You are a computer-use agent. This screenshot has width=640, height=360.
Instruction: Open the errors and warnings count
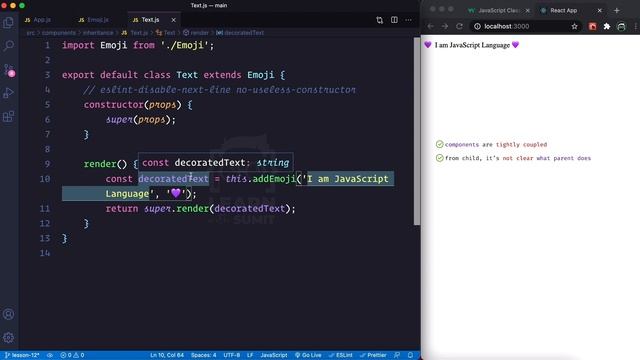[72, 355]
